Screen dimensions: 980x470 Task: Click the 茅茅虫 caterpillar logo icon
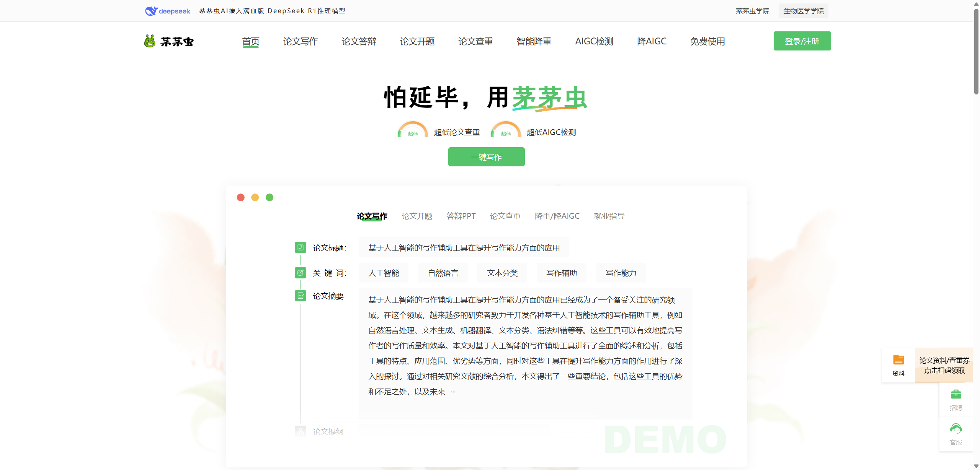pyautogui.click(x=150, y=41)
